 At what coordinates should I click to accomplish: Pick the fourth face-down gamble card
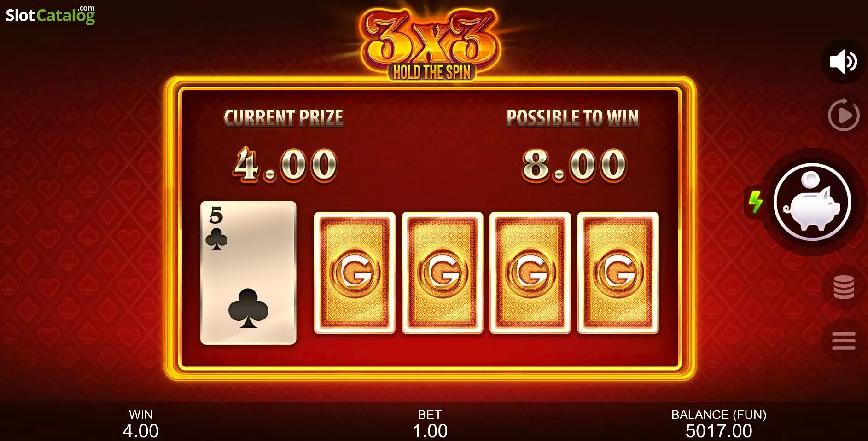click(x=618, y=273)
